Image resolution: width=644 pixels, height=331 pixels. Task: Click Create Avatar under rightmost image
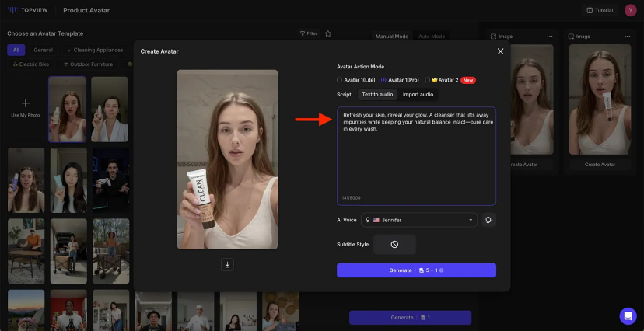click(600, 165)
